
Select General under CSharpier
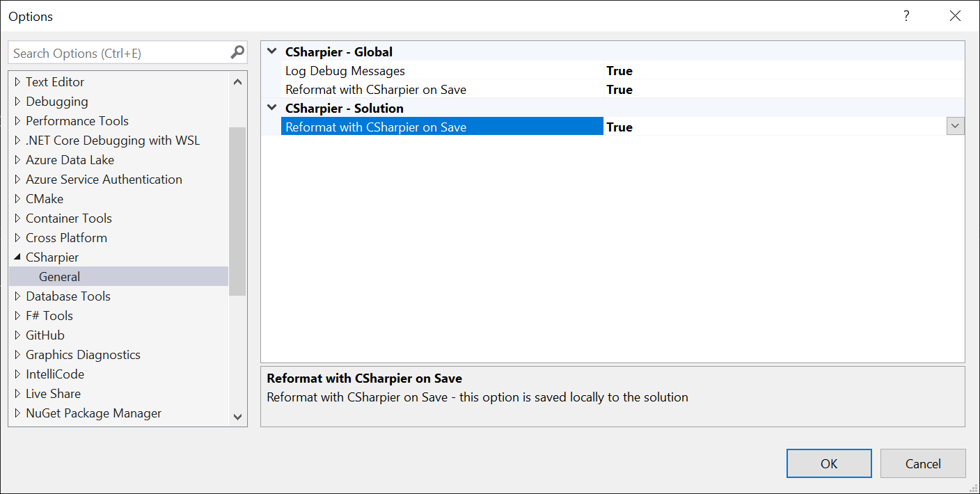pyautogui.click(x=59, y=276)
